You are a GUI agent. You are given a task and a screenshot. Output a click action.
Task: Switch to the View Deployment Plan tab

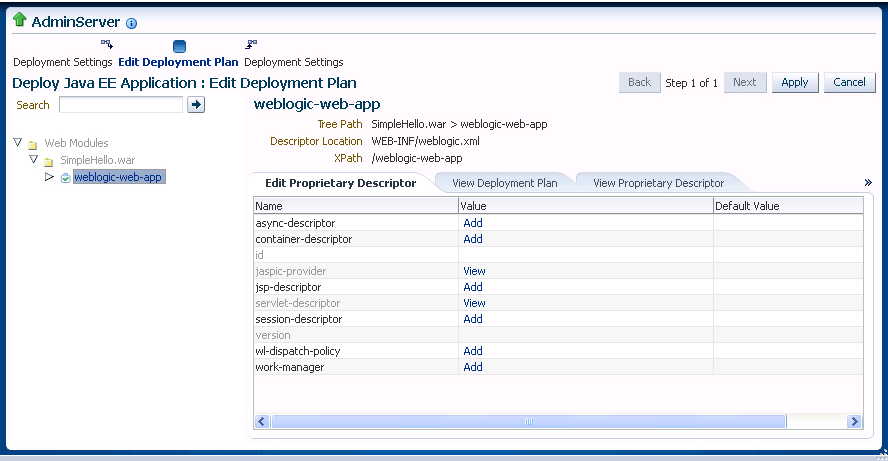click(x=505, y=183)
